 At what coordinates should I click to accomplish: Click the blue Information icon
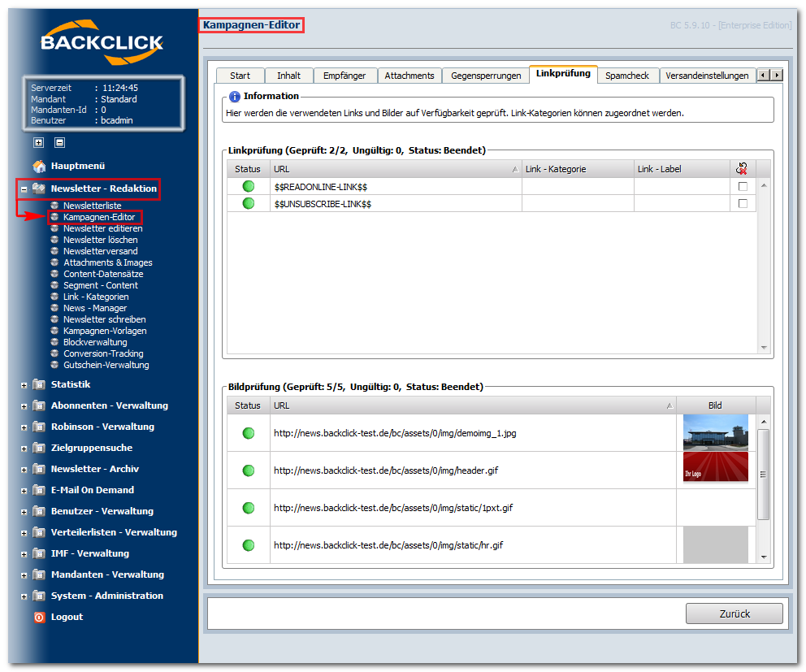[234, 96]
